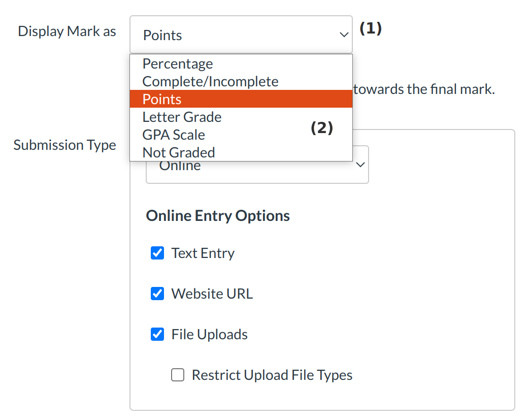Click the chevron arrow beside Points
The image size is (528, 420).
(x=344, y=35)
